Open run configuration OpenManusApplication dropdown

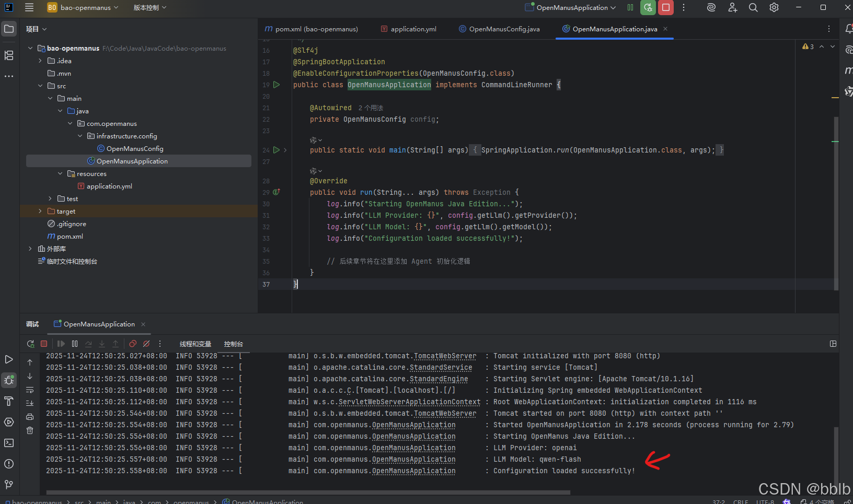571,7
